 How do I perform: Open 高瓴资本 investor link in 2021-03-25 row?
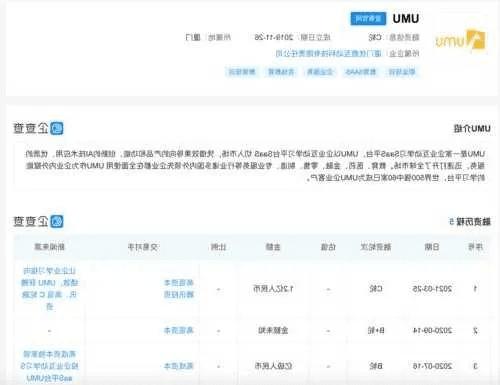179,283
